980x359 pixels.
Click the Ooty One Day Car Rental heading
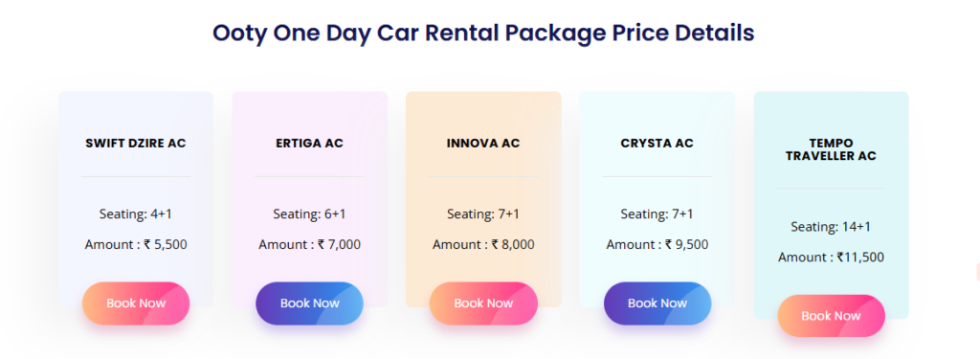pyautogui.click(x=483, y=33)
